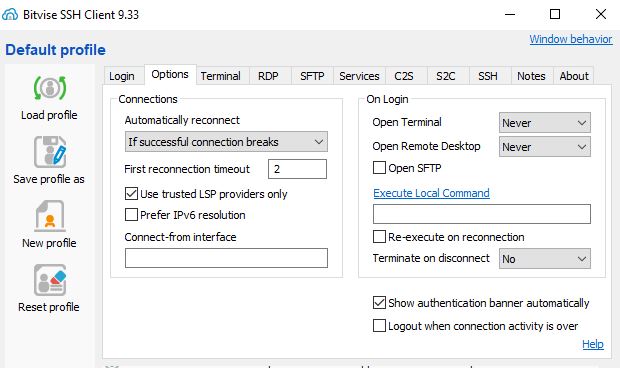Minimize the Bitvise SSH Client window
This screenshot has height=368, width=620.
[510, 15]
